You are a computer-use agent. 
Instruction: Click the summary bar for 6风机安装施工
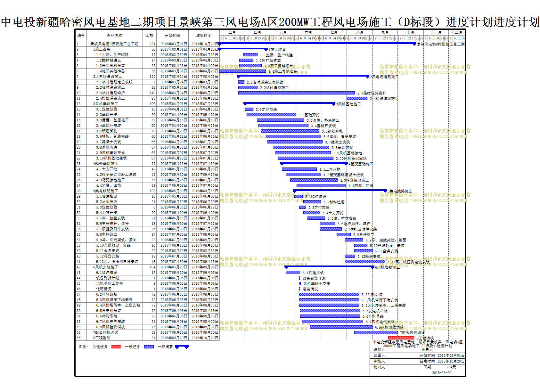click(x=330, y=267)
